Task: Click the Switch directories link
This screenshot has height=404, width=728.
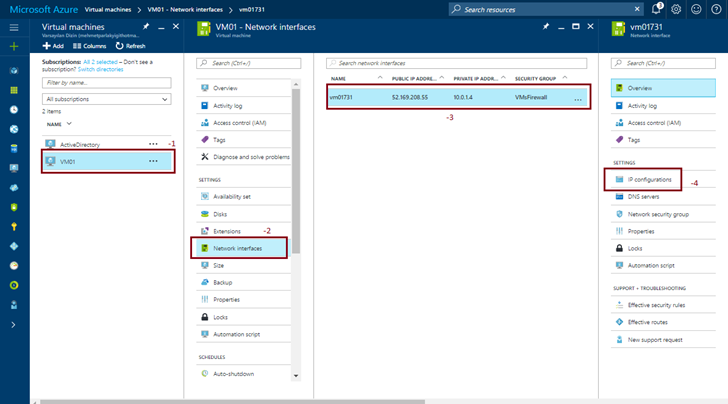Action: tap(100, 69)
